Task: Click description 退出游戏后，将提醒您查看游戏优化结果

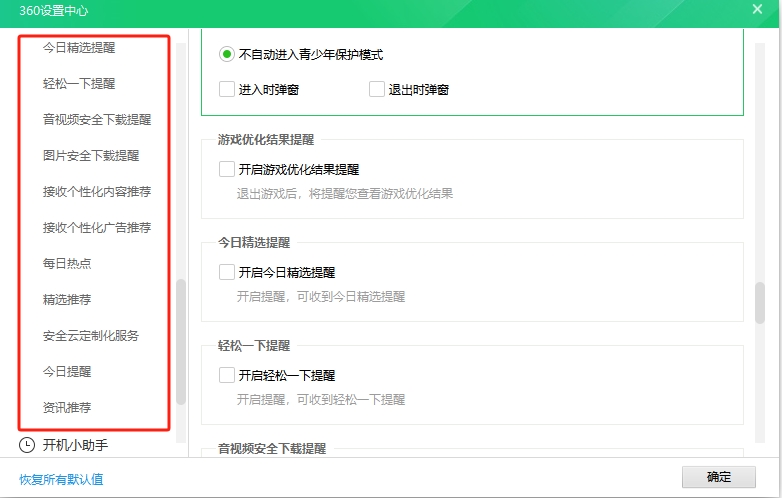Action: [345, 193]
